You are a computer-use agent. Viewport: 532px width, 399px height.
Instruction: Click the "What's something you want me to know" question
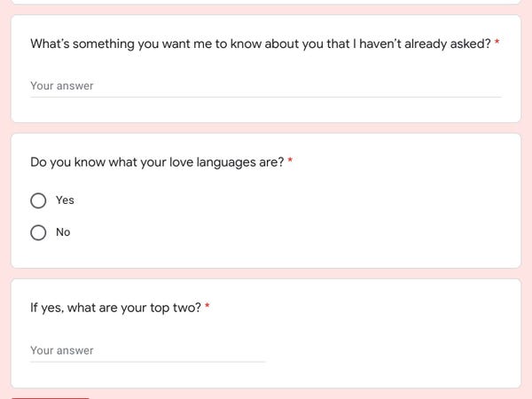[260, 43]
